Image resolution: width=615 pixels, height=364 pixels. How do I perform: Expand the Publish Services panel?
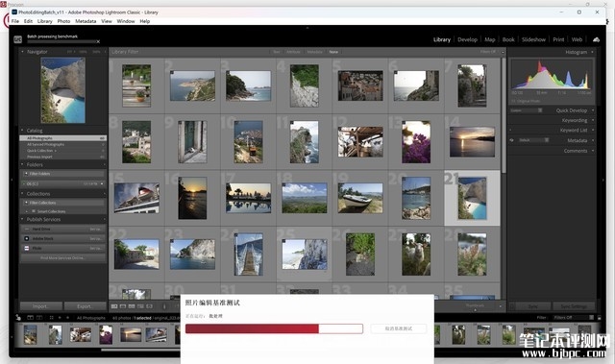coord(22,219)
